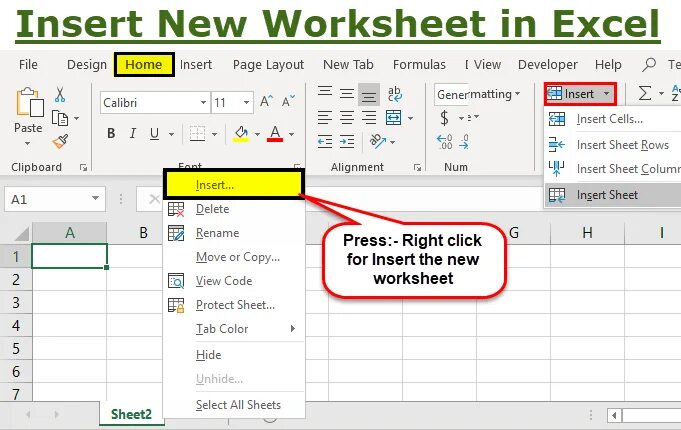This screenshot has width=681, height=430.
Task: Select the Sheet2 worksheet tab
Action: pyautogui.click(x=131, y=414)
